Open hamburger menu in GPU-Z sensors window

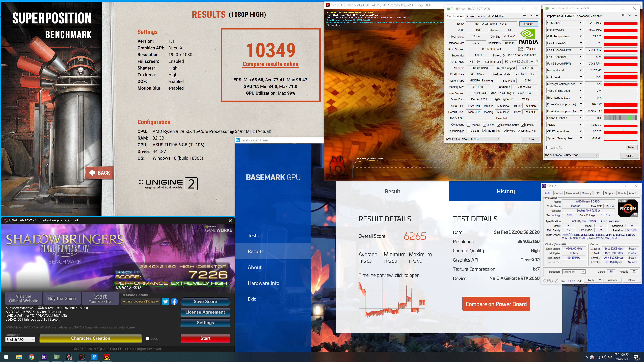pos(635,15)
